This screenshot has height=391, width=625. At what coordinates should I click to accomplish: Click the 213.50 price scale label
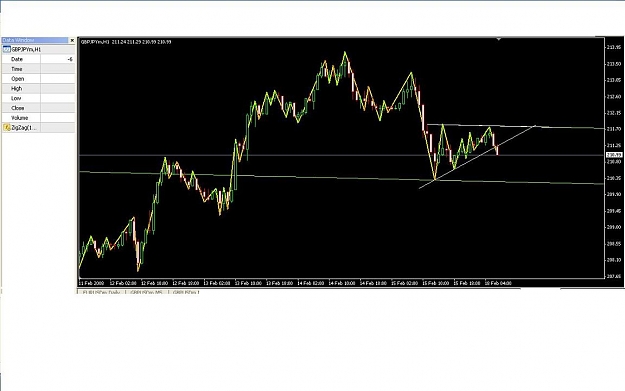tap(614, 64)
